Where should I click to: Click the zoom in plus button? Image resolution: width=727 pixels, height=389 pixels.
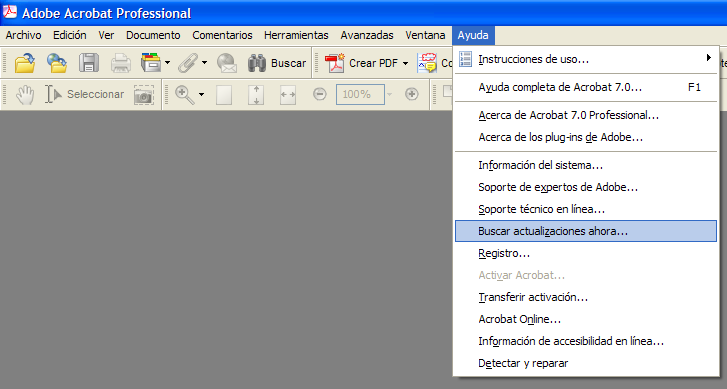coord(411,94)
